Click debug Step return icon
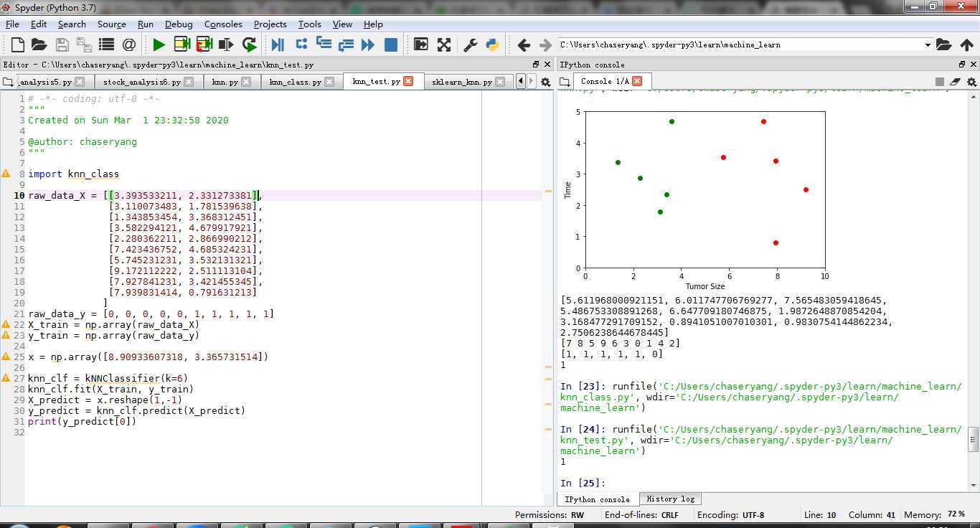 346,44
